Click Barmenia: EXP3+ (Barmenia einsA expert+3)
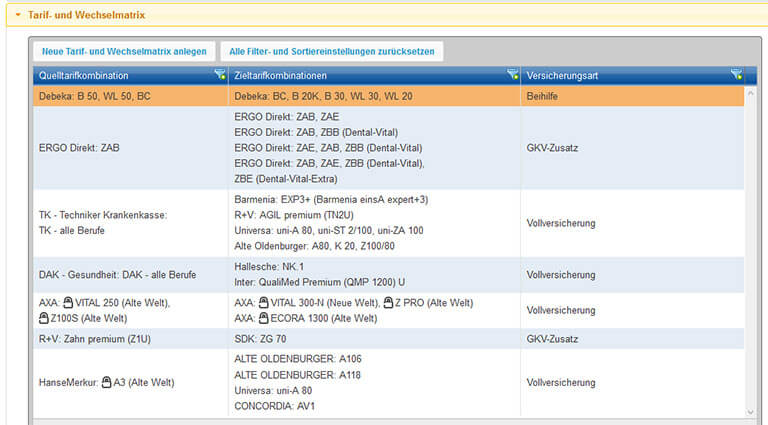 331,199
